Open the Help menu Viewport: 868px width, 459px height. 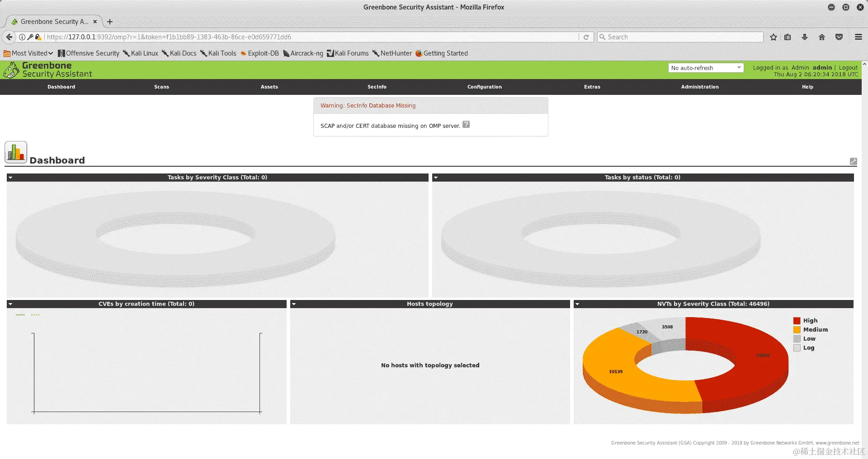point(807,87)
